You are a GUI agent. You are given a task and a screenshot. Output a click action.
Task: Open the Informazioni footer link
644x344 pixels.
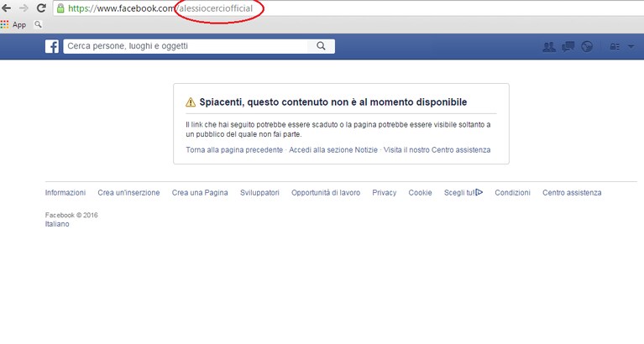click(x=65, y=192)
